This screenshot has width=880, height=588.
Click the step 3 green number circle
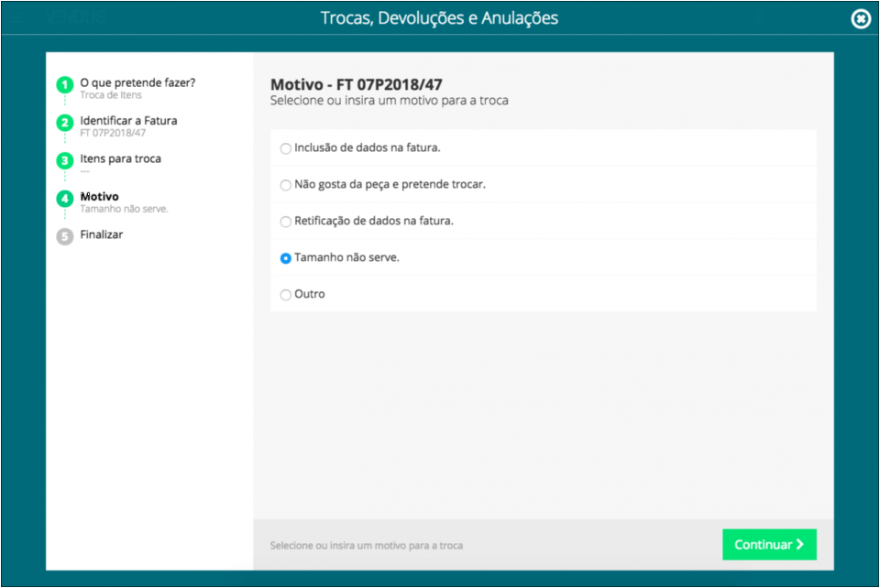click(x=64, y=161)
